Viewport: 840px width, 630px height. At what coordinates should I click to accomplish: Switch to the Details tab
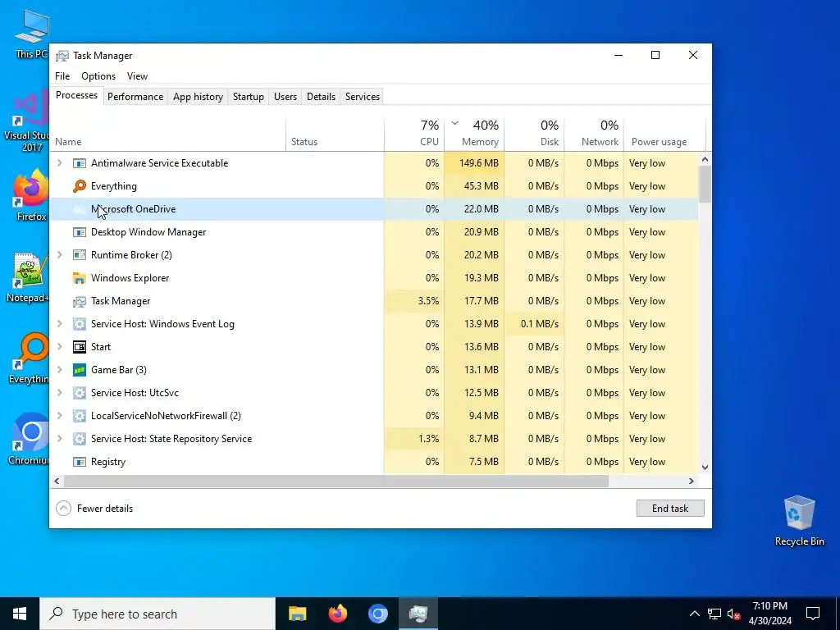(x=321, y=97)
